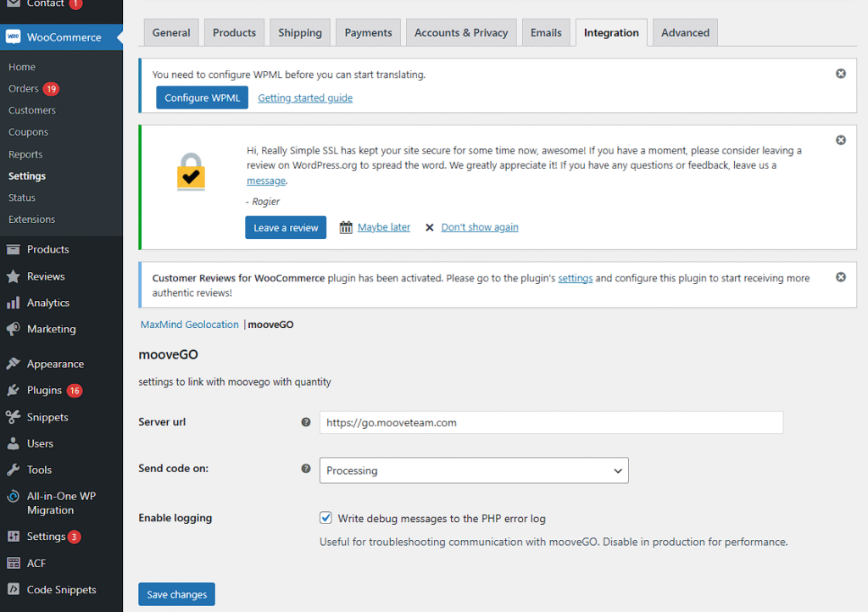868x612 pixels.
Task: Click the Don't show again link
Action: 480,227
